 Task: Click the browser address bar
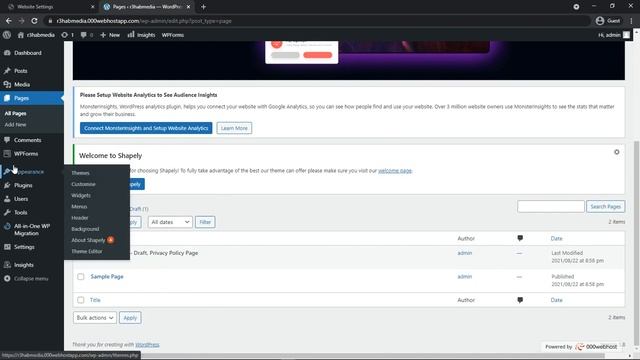[316, 21]
